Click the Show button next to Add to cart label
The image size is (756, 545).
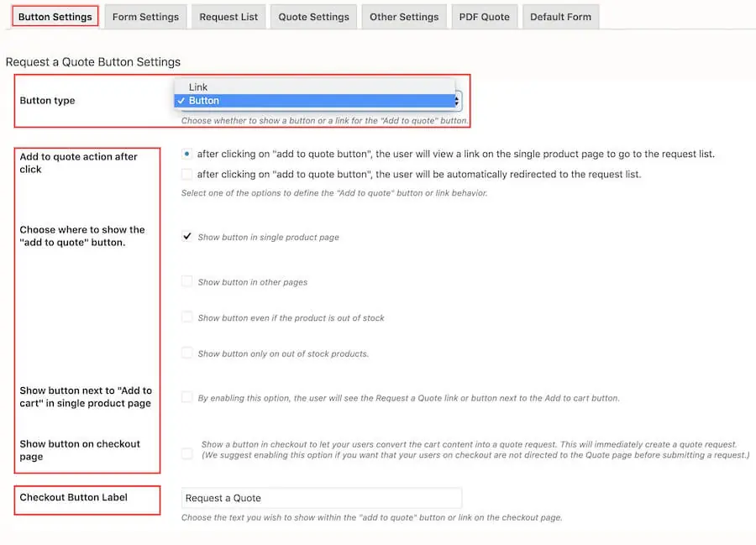click(86, 397)
